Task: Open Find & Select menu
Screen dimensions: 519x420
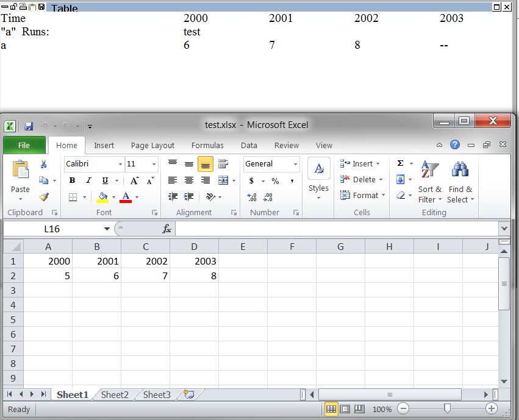Action: [x=460, y=182]
